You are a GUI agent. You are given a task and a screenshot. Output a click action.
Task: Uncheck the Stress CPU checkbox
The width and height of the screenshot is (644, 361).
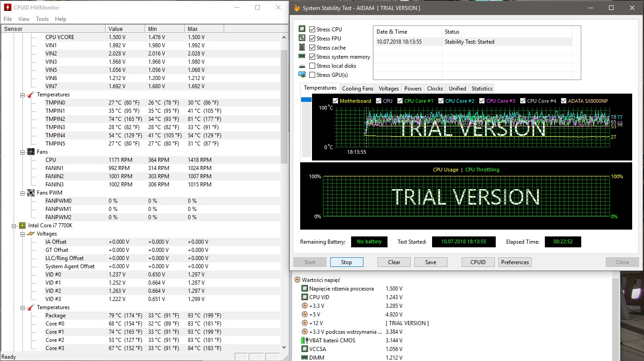[x=312, y=29]
